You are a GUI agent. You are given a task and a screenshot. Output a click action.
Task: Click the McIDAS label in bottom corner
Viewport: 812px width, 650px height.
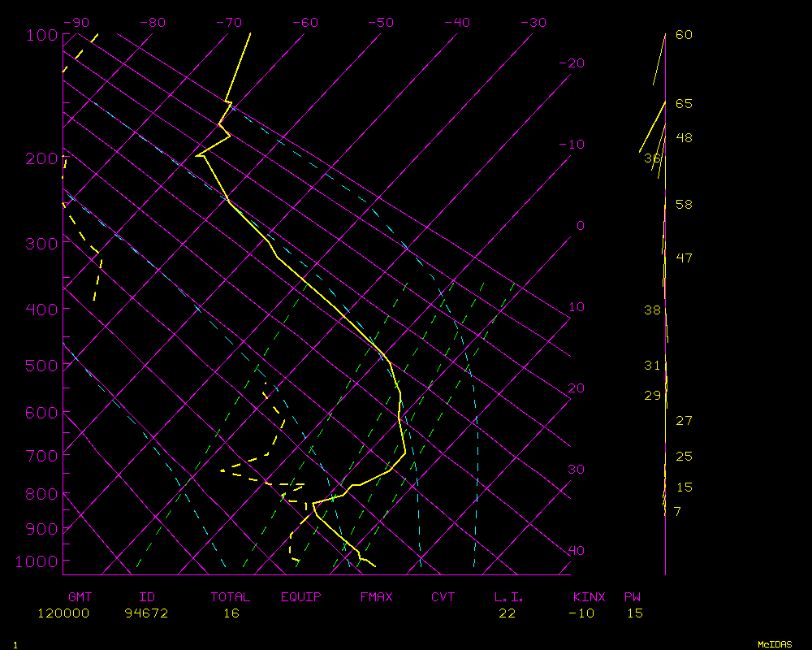(775, 644)
